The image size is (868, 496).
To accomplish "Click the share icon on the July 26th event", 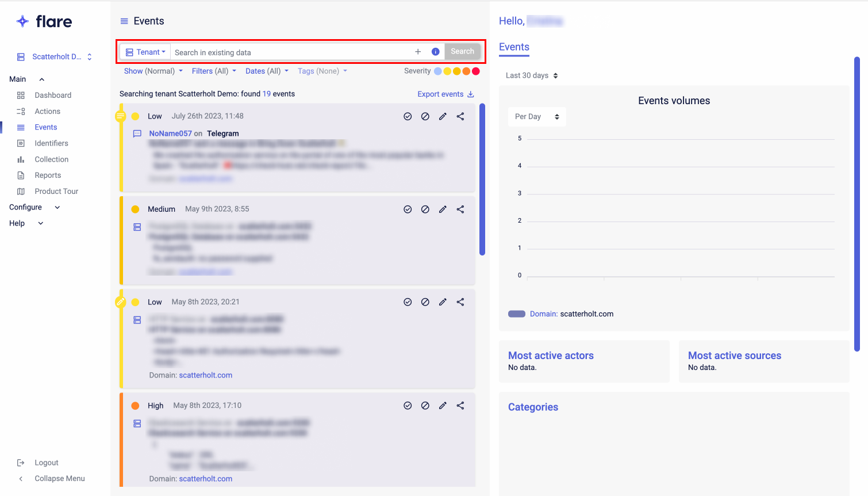I will 460,116.
